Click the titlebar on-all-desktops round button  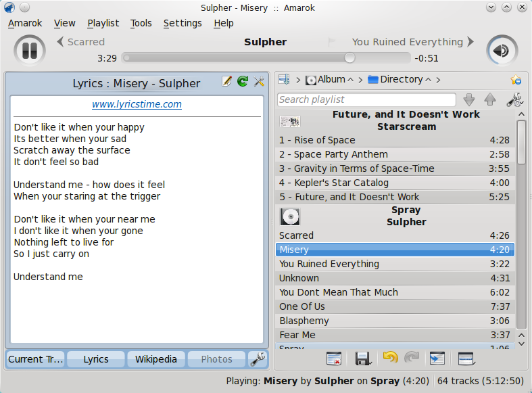point(24,7)
